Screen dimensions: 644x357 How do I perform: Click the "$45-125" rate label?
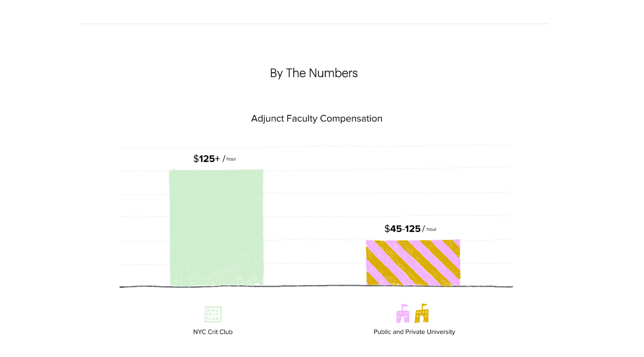pos(402,229)
